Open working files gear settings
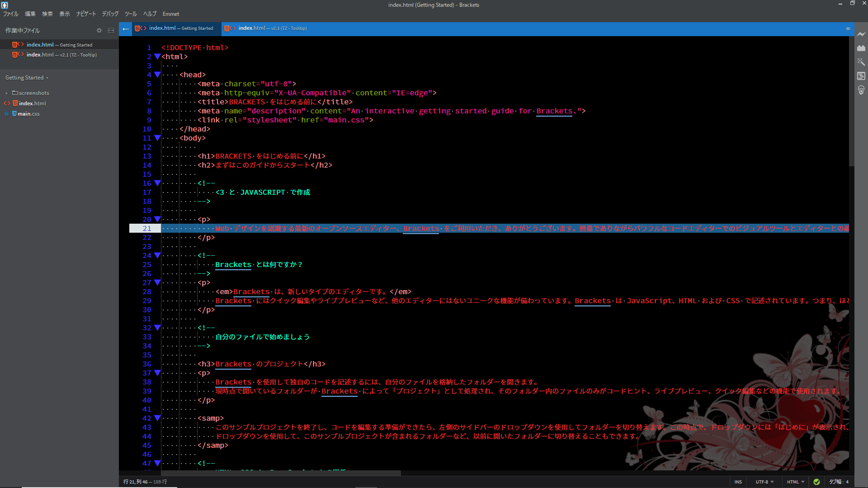The height and width of the screenshot is (488, 868). click(x=99, y=30)
